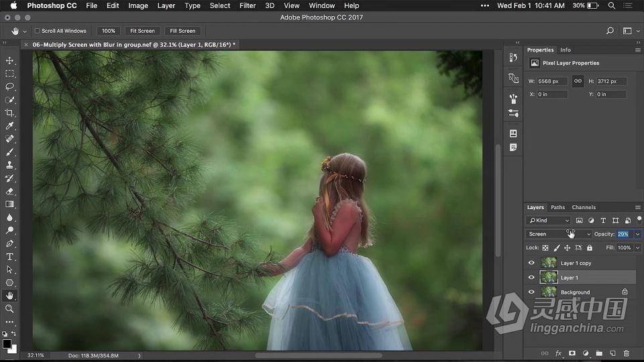This screenshot has height=362, width=644.
Task: Select the Dodge tool
Action: pyautogui.click(x=9, y=230)
